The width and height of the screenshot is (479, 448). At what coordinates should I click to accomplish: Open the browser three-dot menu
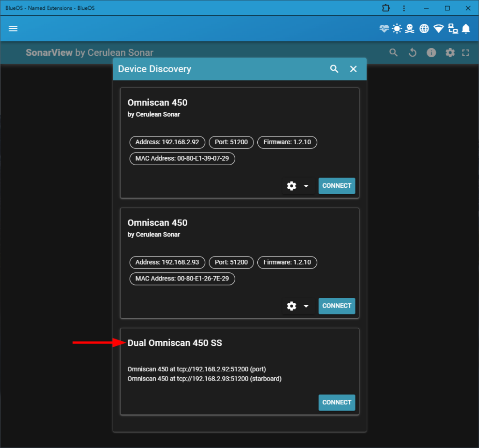[404, 8]
